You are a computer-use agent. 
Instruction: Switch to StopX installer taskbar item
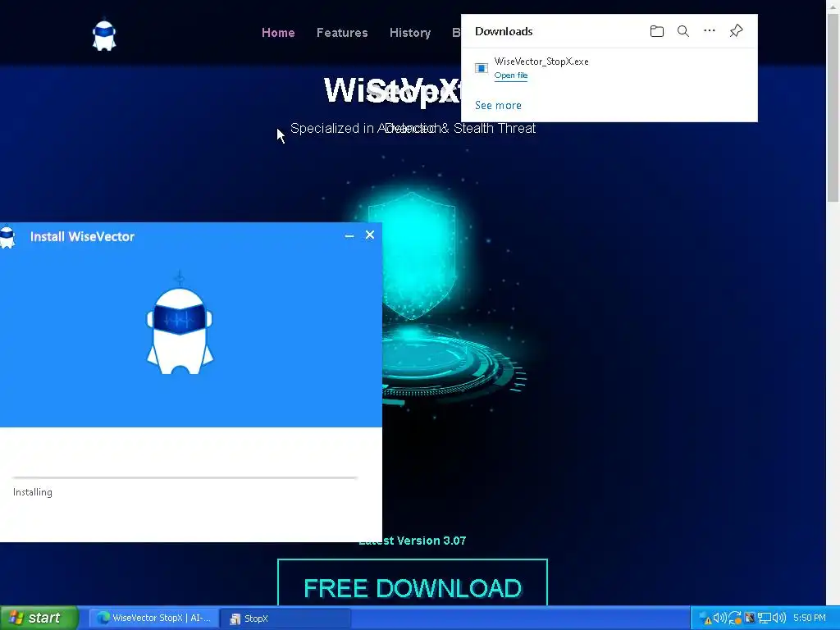[x=285, y=619]
